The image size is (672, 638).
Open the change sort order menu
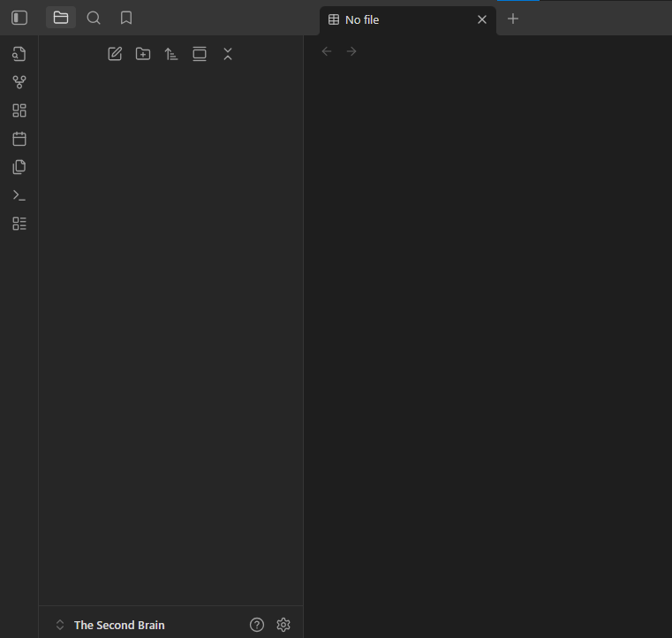(x=171, y=54)
